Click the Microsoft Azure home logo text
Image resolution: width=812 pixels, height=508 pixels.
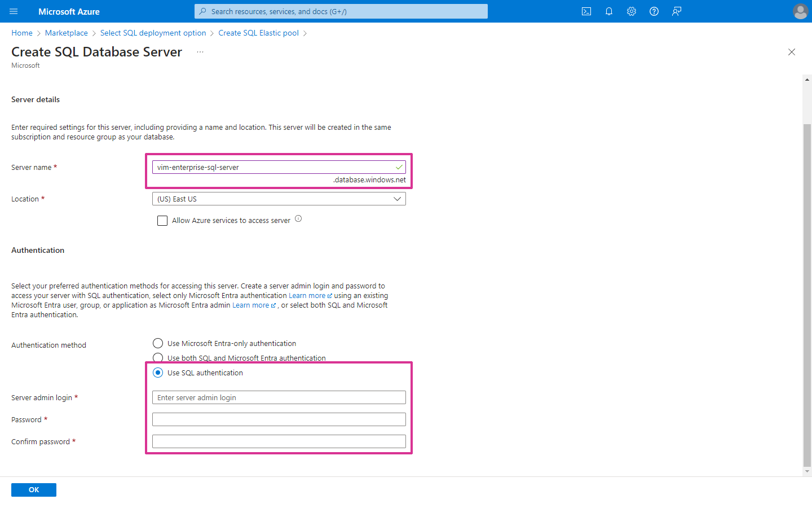point(69,11)
